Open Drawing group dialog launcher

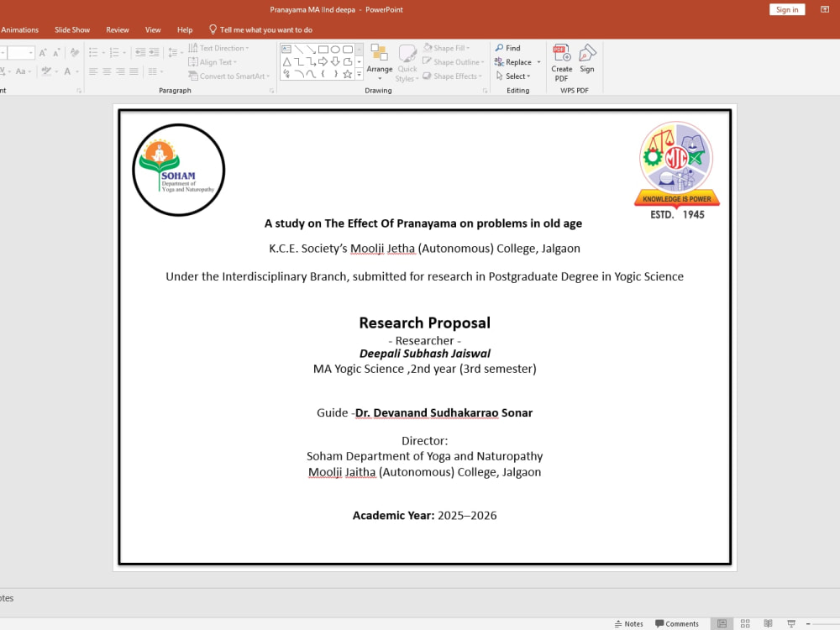pyautogui.click(x=485, y=91)
